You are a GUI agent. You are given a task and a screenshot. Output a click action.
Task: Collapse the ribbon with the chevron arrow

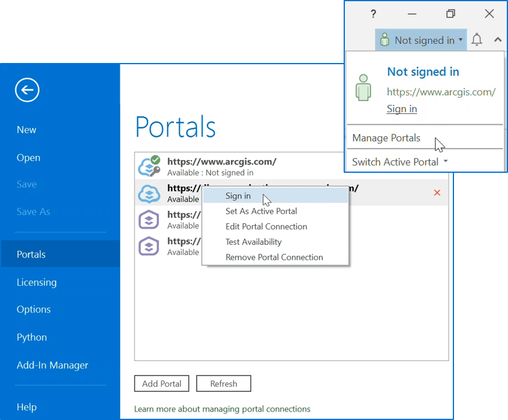click(x=497, y=40)
